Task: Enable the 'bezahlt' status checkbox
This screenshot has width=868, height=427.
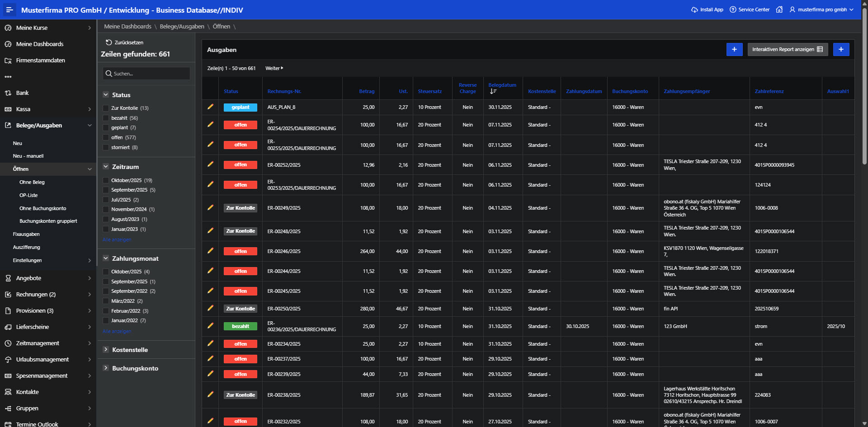Action: [x=106, y=118]
